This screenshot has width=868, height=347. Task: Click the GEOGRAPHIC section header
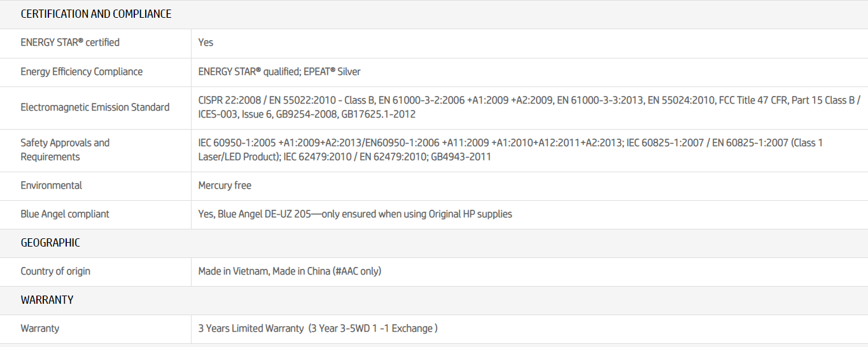coord(50,243)
